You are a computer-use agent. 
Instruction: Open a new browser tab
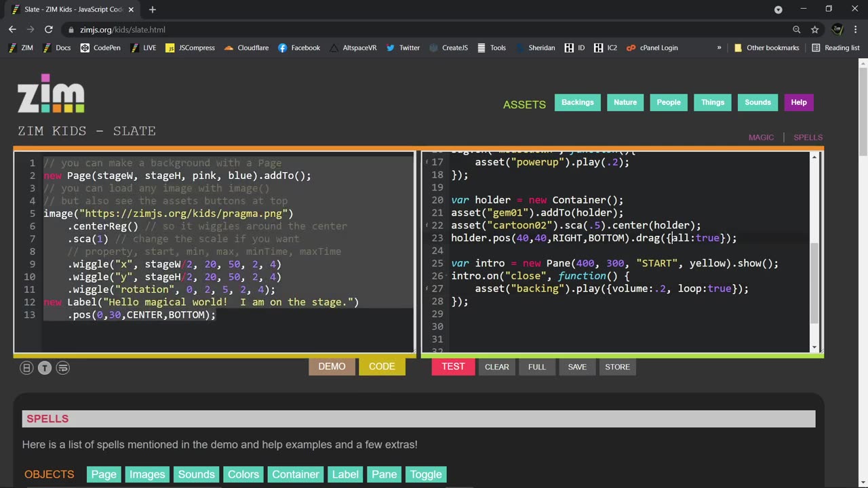point(153,9)
